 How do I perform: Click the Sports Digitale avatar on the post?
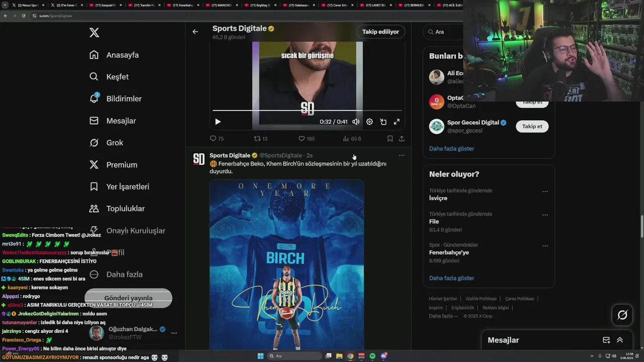[x=199, y=159]
